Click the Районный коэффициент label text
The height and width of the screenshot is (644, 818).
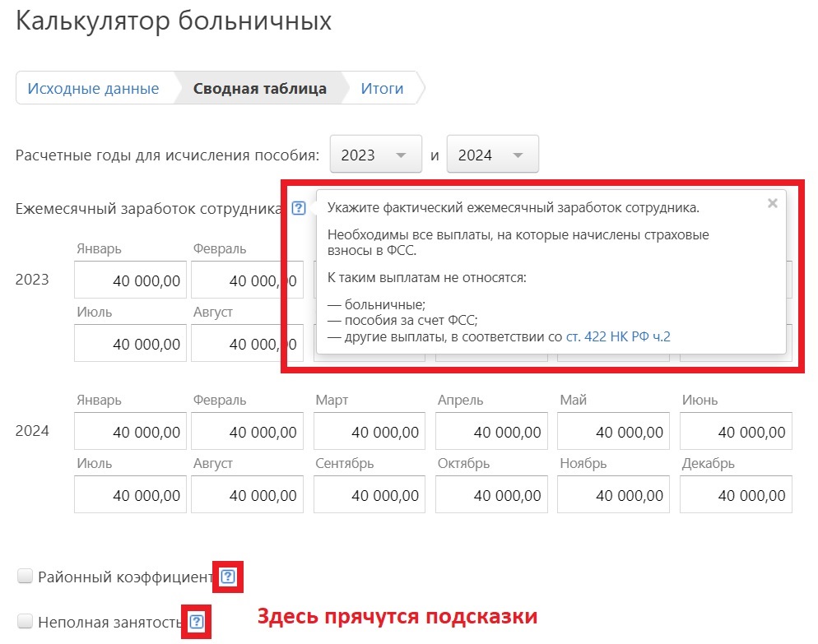click(125, 577)
